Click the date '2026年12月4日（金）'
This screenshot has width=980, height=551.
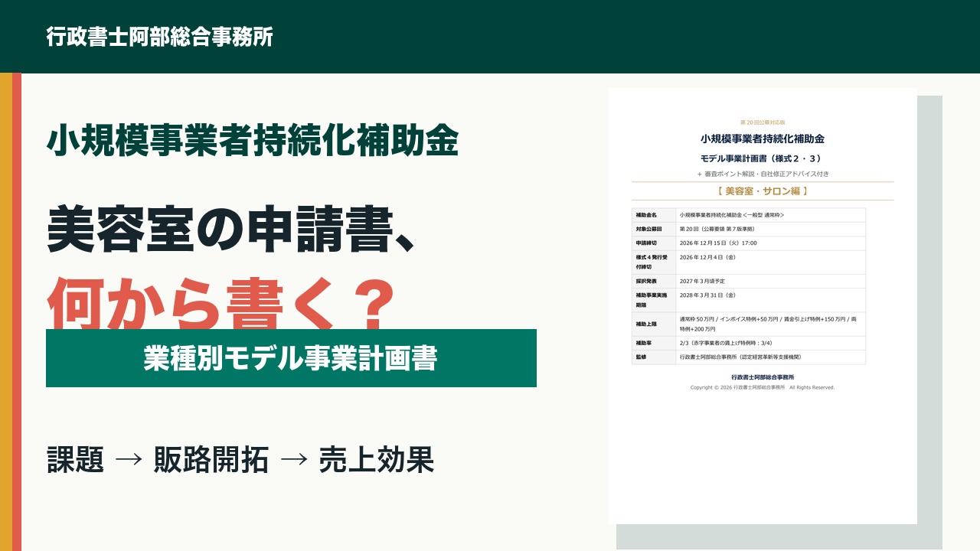click(x=708, y=257)
